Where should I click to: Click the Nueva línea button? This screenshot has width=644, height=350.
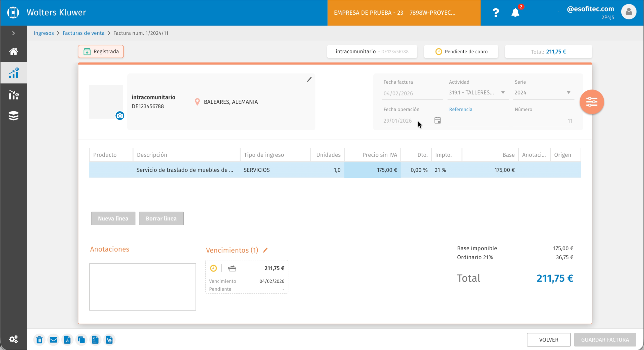coord(113,218)
